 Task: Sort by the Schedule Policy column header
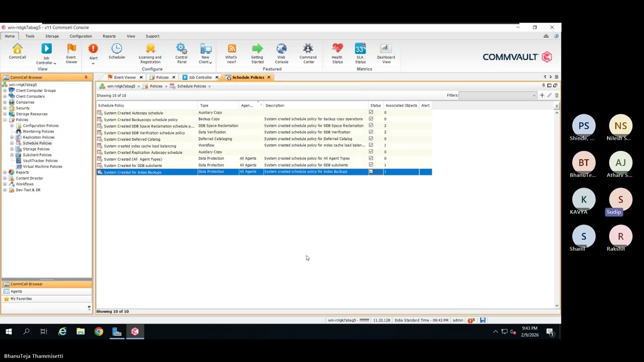(147, 106)
